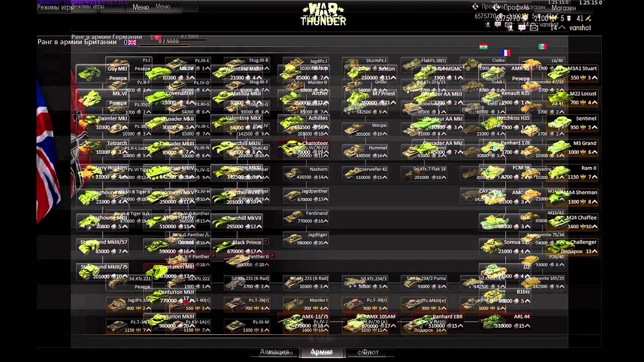This screenshot has height=362, width=644.
Task: Select the Somua S35 tank card
Action: 505,247
